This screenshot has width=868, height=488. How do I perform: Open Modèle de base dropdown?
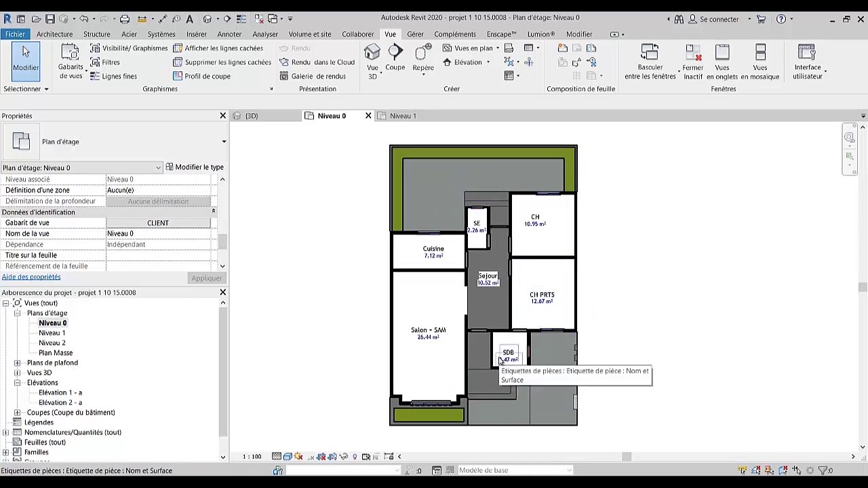click(515, 470)
